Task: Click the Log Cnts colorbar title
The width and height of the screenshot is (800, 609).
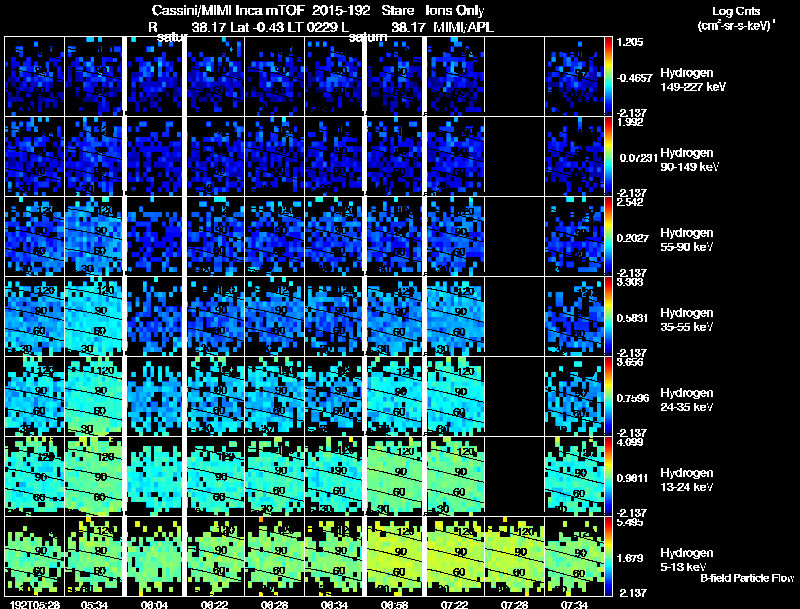Action: 736,11
